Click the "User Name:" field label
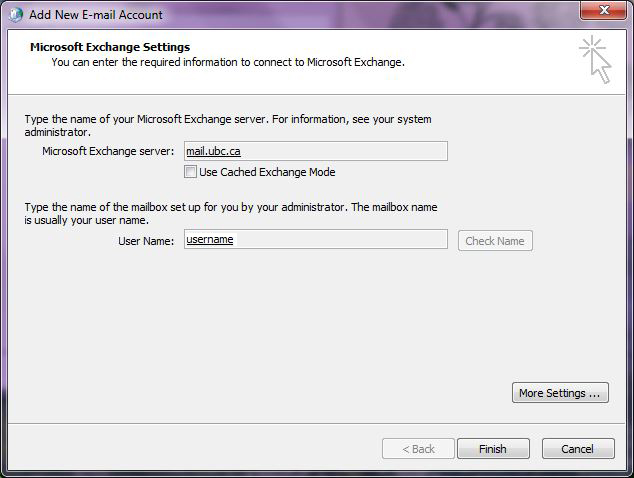This screenshot has height=478, width=634. [x=146, y=241]
